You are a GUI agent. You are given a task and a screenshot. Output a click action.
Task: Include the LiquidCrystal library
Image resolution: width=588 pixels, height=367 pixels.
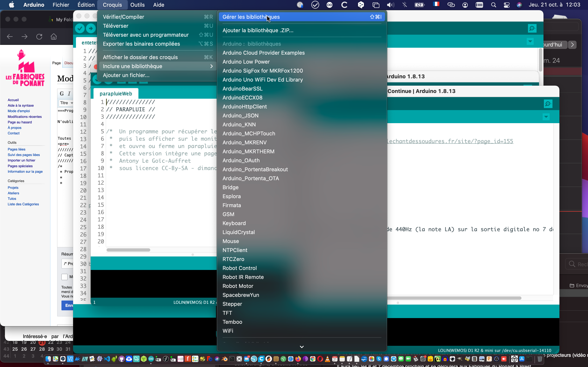(238, 232)
